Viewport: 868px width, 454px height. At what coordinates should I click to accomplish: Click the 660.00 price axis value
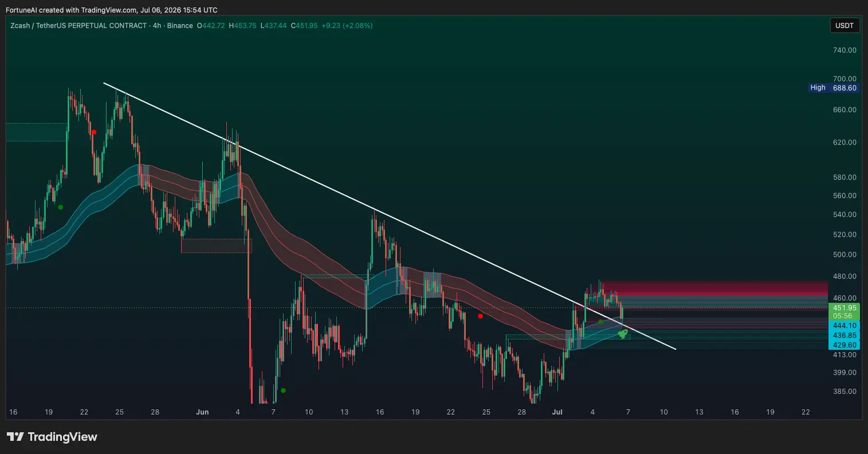coord(845,110)
